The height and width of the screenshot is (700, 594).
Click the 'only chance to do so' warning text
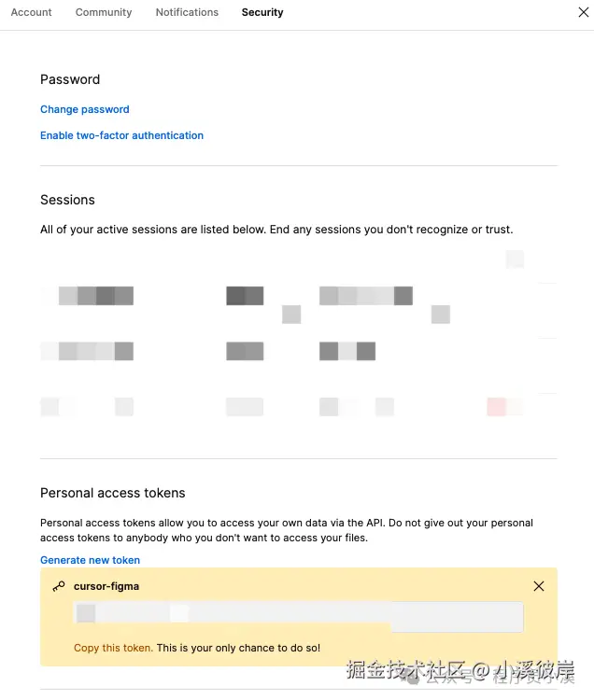238,648
